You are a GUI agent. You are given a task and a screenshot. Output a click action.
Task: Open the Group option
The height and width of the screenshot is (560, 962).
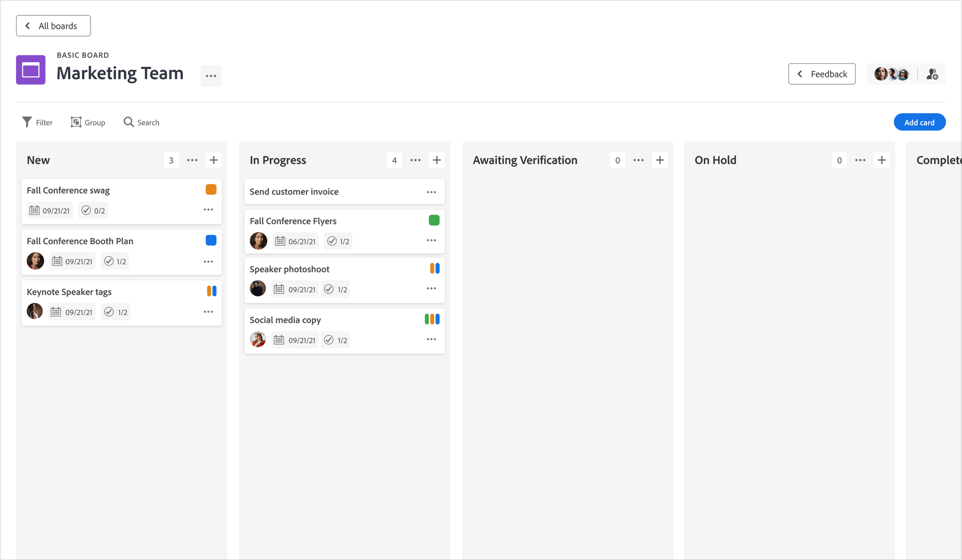click(88, 122)
